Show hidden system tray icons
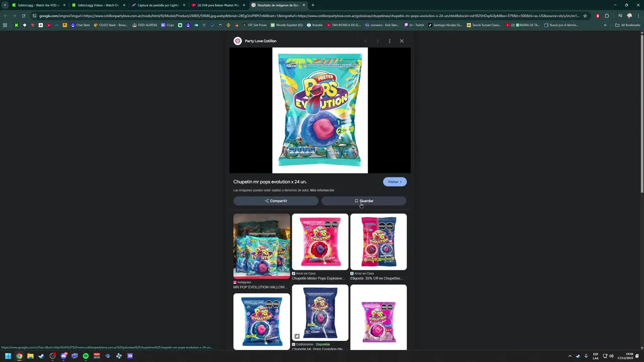 tap(570, 356)
